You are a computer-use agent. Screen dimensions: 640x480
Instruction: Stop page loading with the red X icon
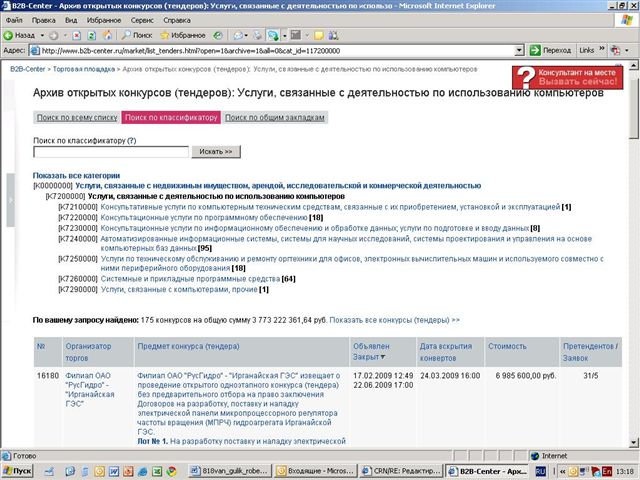pos(76,36)
